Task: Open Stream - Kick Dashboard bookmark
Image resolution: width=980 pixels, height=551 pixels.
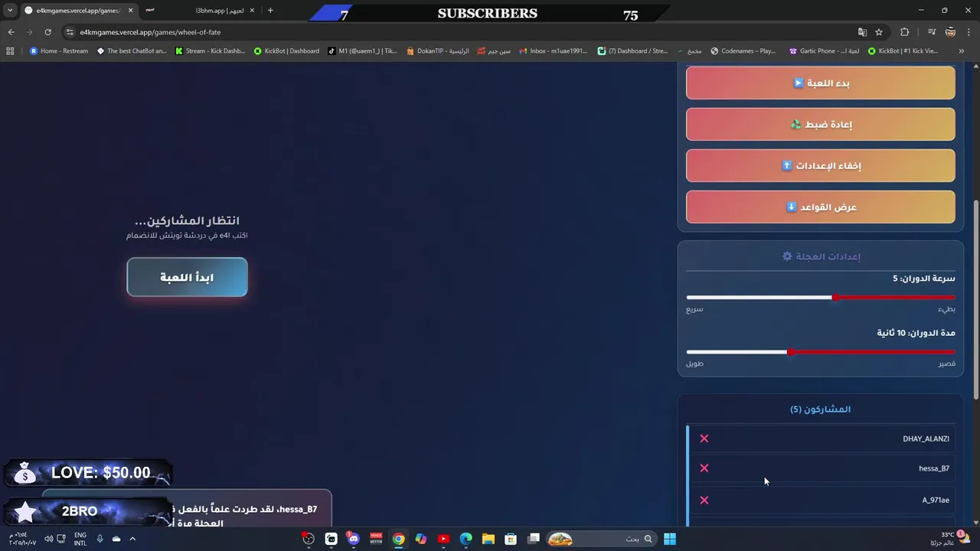Action: click(210, 51)
